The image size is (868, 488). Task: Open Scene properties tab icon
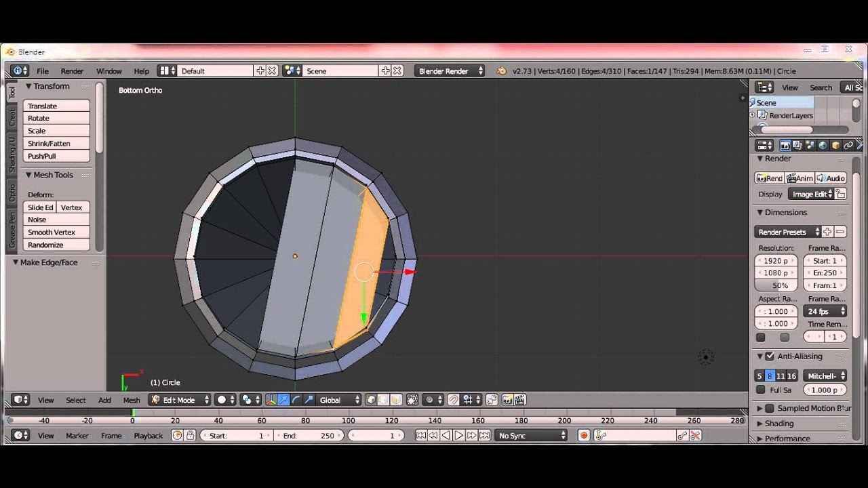coord(810,145)
